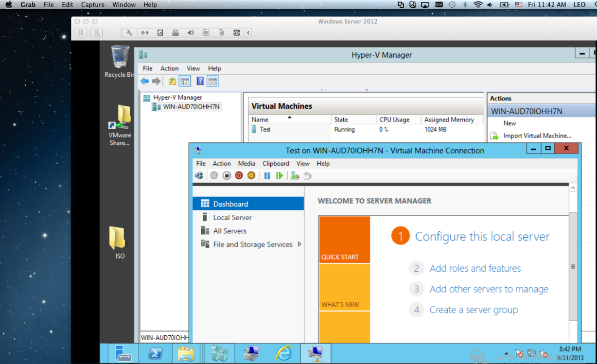Click Add other servers to manage

point(489,289)
